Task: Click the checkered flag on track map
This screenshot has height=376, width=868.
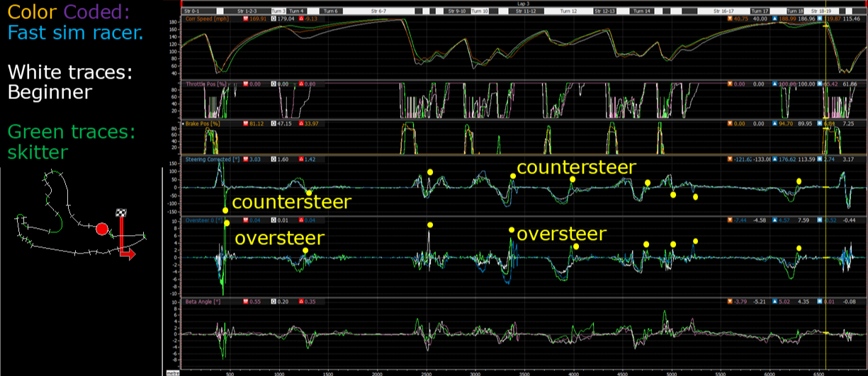Action: (x=120, y=212)
